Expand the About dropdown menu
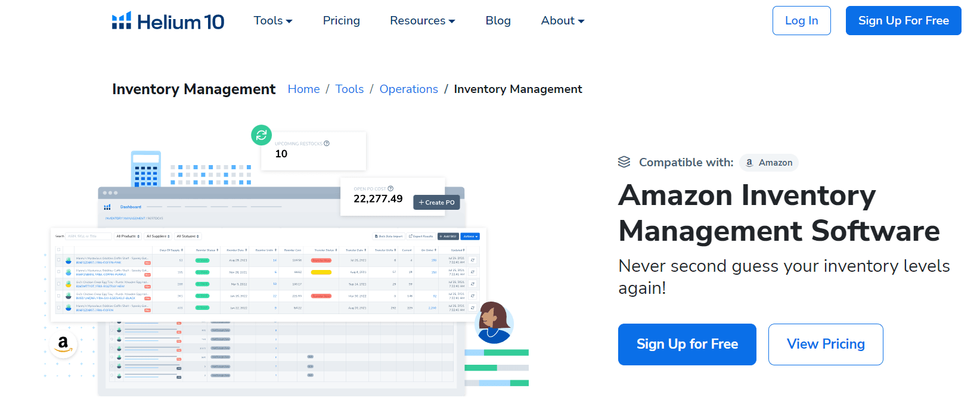The image size is (980, 416). [x=563, y=20]
